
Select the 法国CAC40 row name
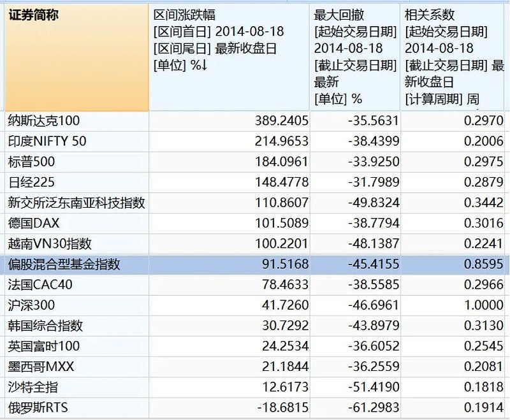coord(40,285)
